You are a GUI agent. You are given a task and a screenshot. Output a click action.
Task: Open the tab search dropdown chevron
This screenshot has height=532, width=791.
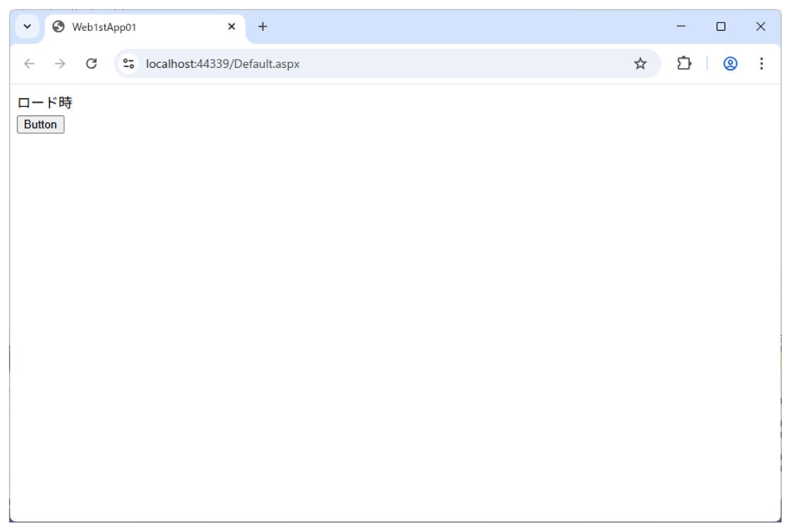tap(27, 27)
